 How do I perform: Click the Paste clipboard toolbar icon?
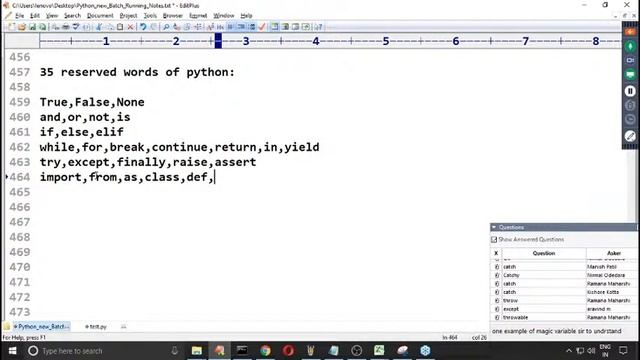pyautogui.click(x=120, y=27)
